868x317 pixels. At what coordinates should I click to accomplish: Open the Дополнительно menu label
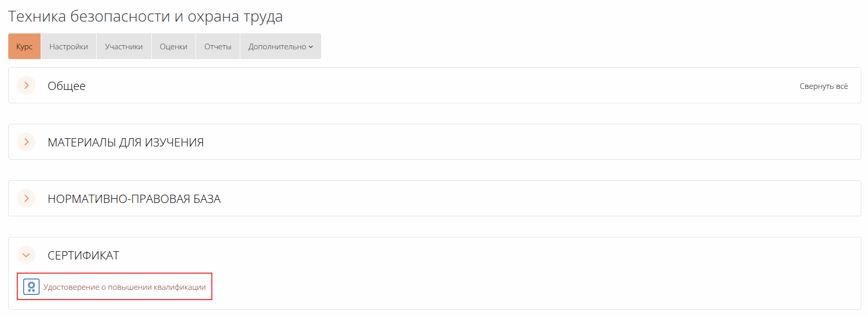[x=277, y=47]
